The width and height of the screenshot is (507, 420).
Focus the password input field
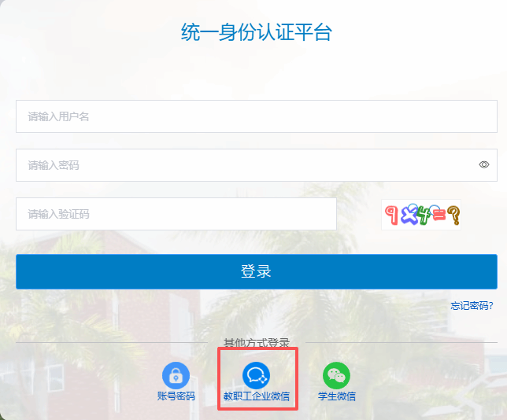click(244, 165)
